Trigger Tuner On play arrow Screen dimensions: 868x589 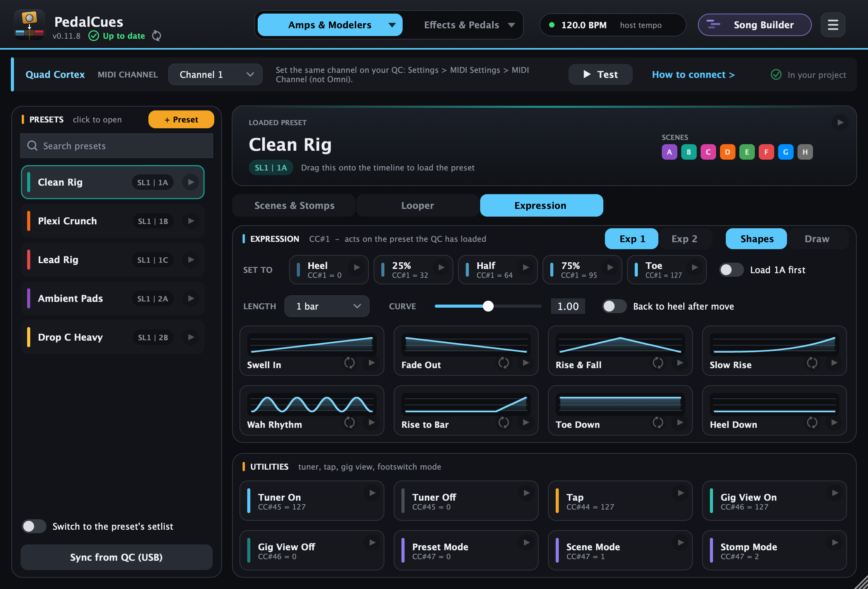click(x=372, y=493)
